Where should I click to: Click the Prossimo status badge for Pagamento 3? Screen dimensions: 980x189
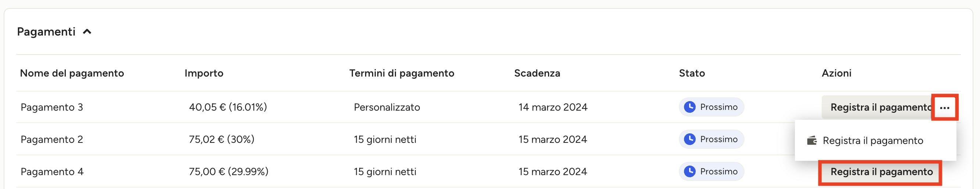pos(711,107)
